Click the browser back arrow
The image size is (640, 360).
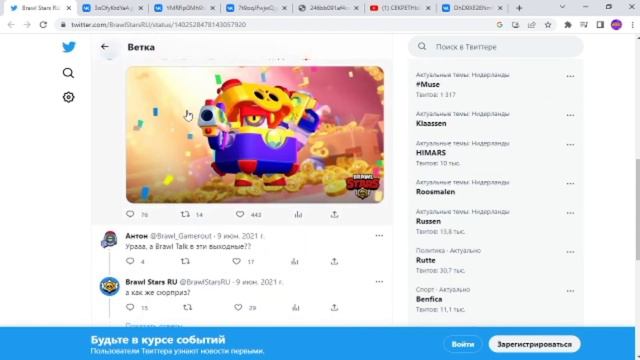11,24
